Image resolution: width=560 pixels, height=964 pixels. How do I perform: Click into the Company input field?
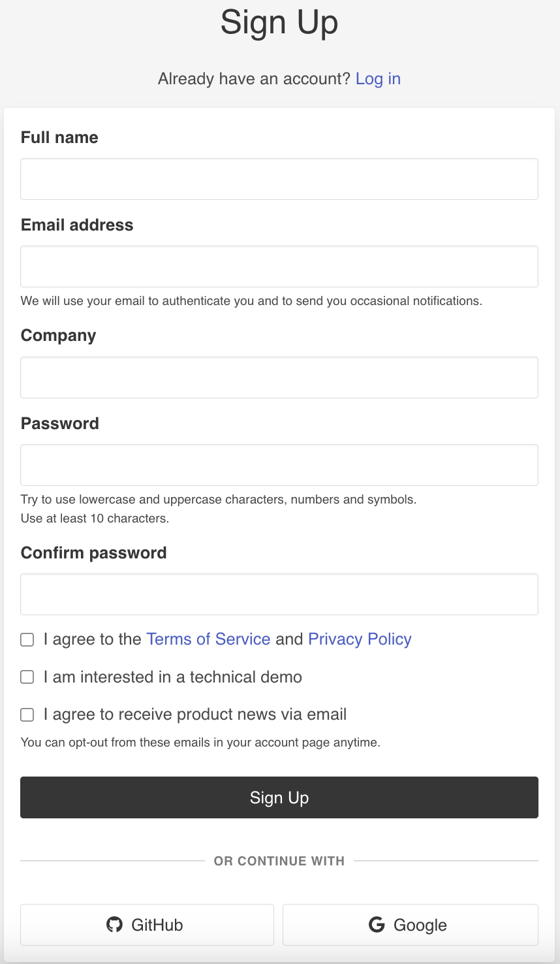[x=279, y=378]
